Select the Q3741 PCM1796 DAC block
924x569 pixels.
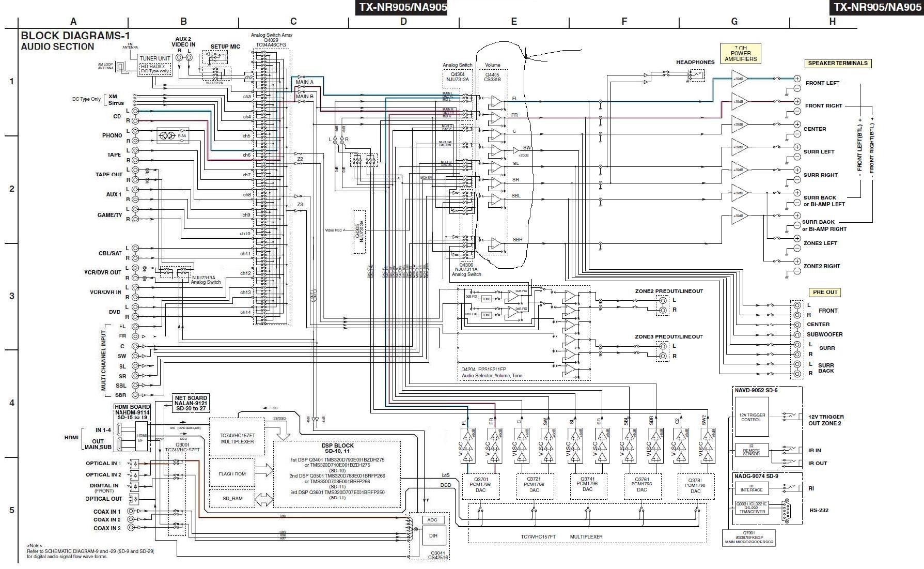[588, 486]
